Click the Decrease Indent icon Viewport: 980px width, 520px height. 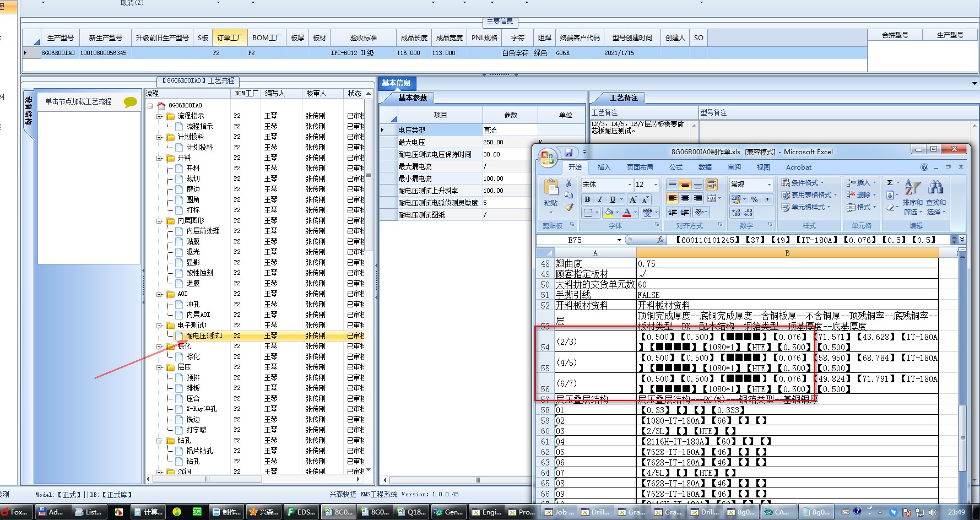[672, 212]
